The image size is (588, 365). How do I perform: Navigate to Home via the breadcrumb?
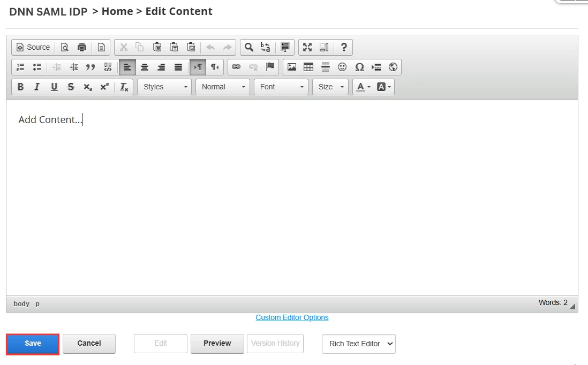click(117, 11)
